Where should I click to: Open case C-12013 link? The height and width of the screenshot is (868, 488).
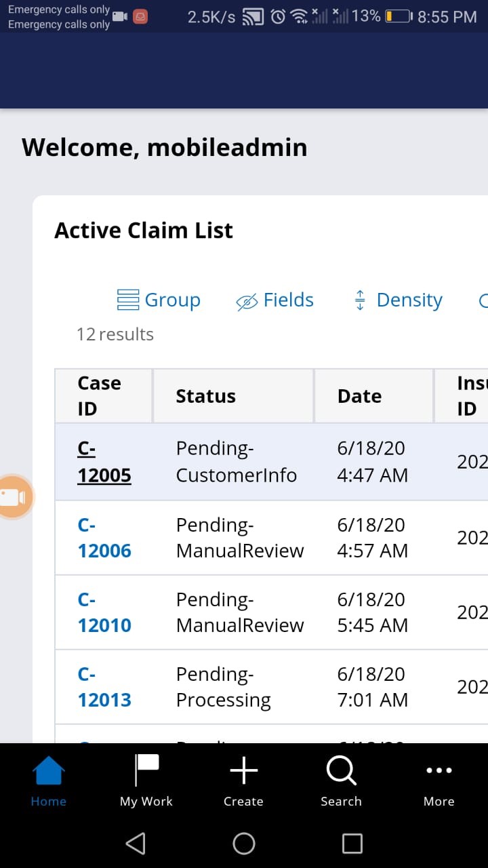tap(104, 687)
